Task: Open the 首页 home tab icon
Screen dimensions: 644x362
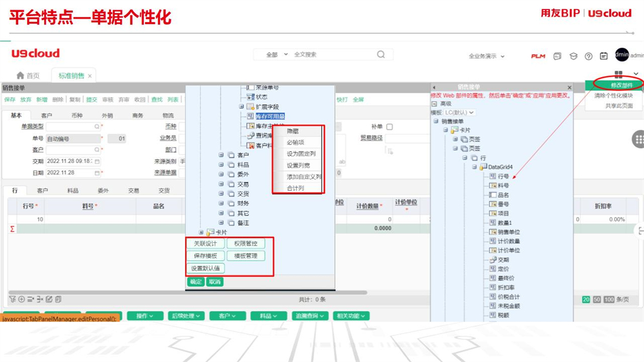Action: [x=20, y=75]
